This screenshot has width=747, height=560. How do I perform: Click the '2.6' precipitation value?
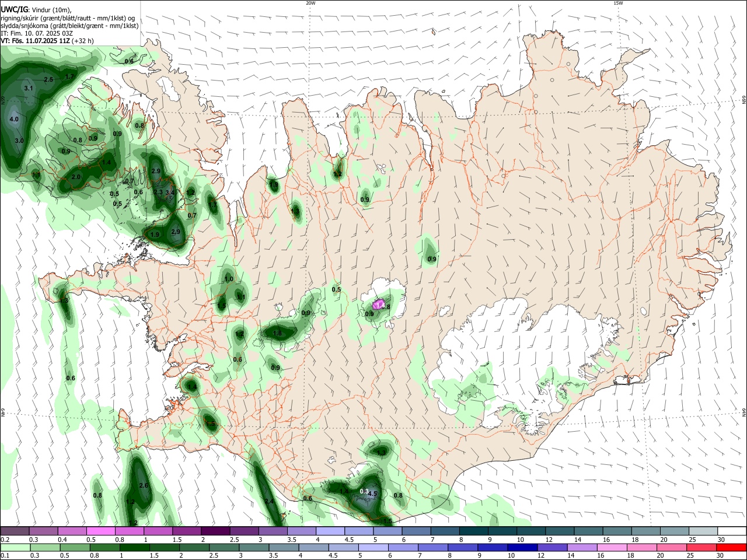click(x=144, y=485)
